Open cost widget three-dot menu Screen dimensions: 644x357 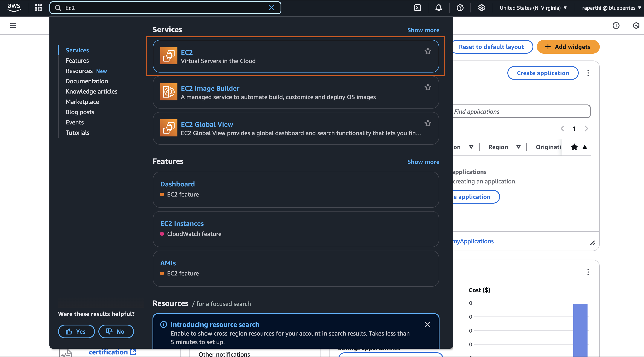[x=588, y=272]
